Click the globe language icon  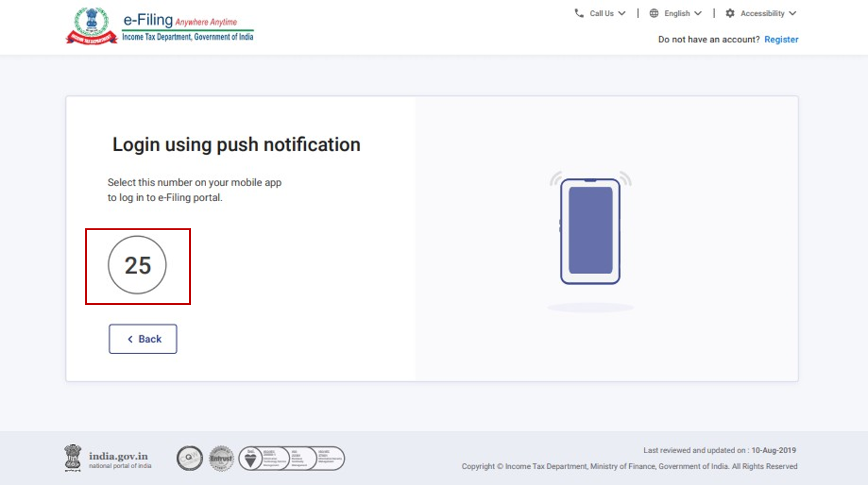coord(654,13)
